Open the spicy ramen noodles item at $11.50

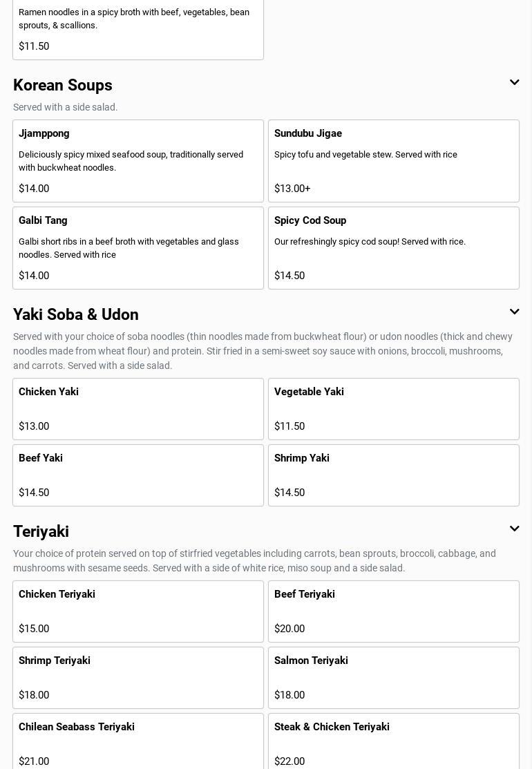[x=138, y=30]
